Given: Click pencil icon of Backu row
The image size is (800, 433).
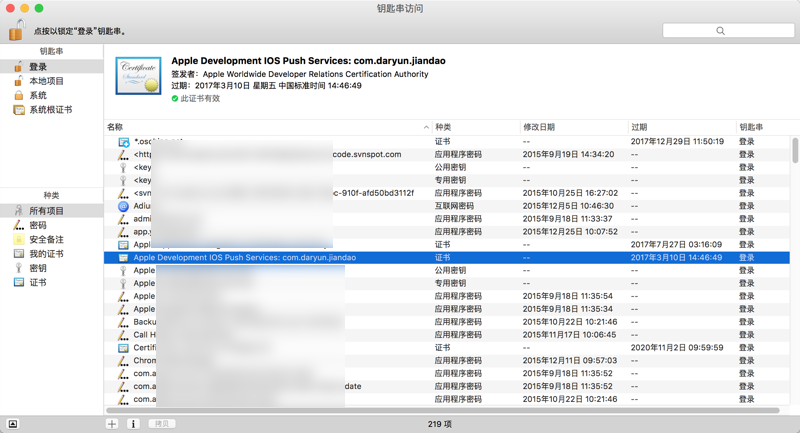Looking at the screenshot, I should (x=123, y=322).
